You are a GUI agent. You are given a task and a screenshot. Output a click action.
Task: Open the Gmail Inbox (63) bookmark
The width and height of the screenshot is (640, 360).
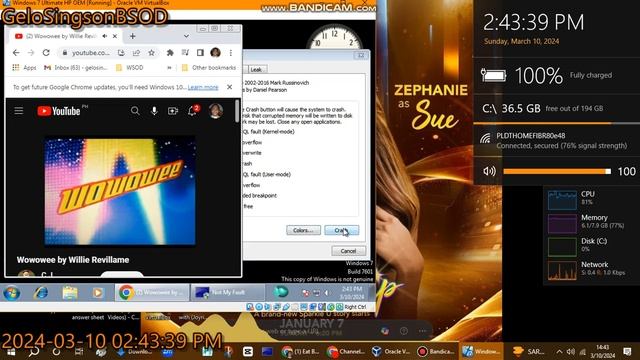(x=76, y=68)
